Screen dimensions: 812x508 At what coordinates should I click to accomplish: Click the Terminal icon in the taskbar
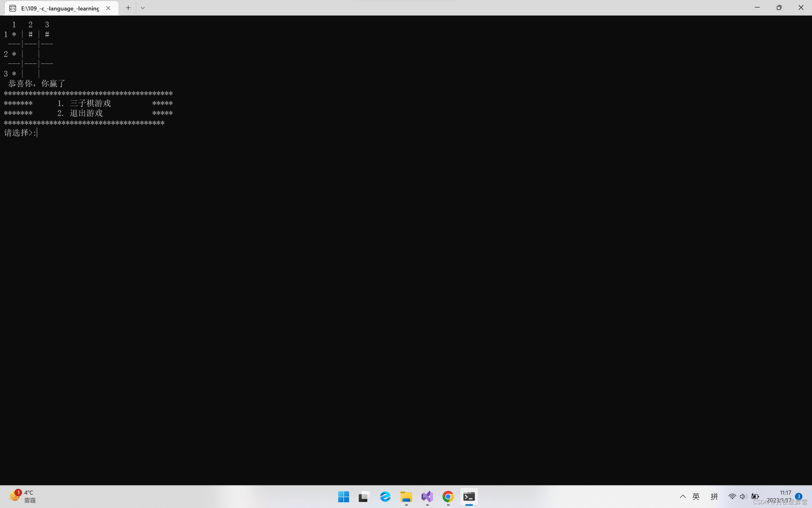tap(469, 497)
